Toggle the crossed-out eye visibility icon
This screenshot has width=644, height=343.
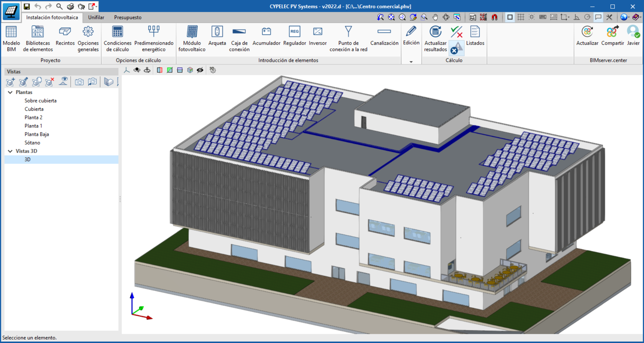click(200, 70)
